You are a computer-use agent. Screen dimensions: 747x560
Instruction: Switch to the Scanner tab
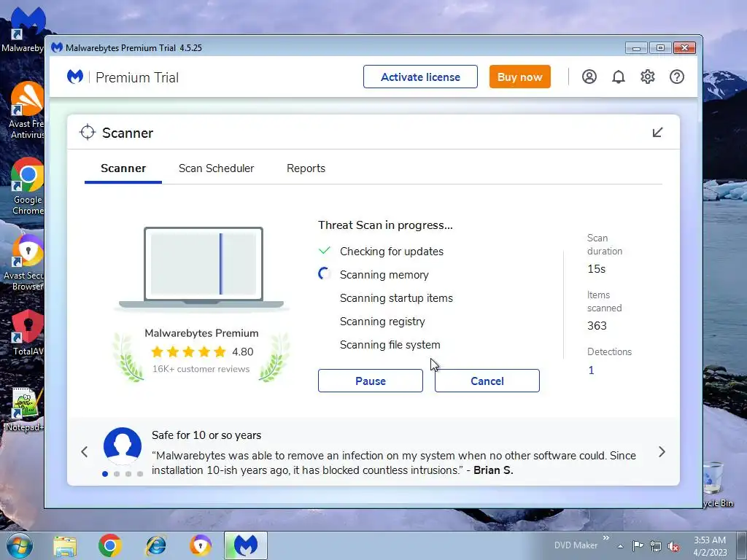[x=123, y=168]
